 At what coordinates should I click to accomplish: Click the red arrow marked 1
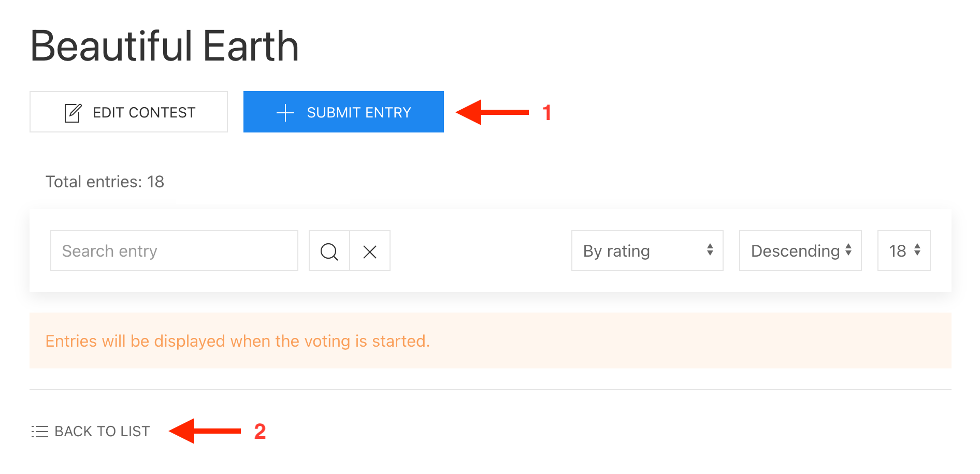(x=492, y=112)
